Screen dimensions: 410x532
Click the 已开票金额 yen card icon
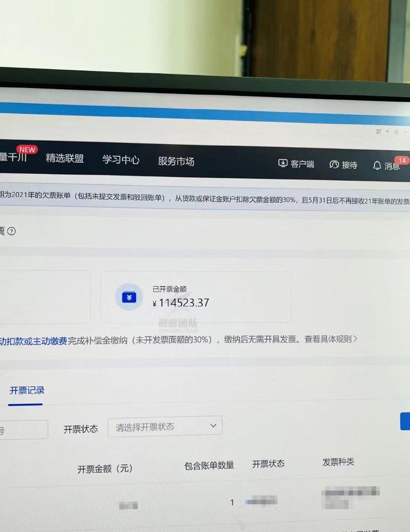coord(129,297)
